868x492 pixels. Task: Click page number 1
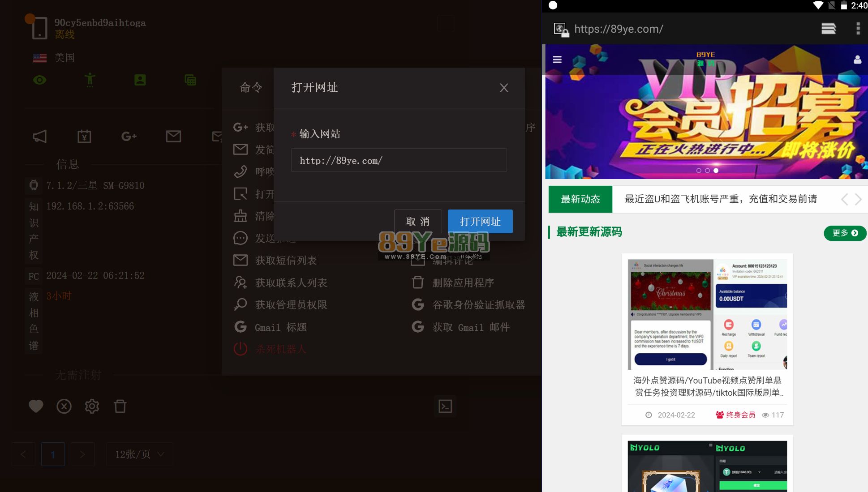53,454
